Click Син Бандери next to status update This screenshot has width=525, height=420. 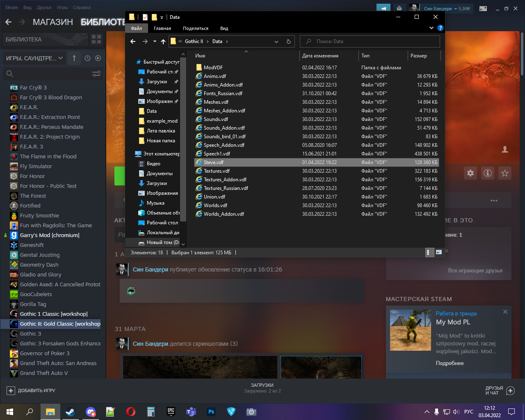point(151,269)
